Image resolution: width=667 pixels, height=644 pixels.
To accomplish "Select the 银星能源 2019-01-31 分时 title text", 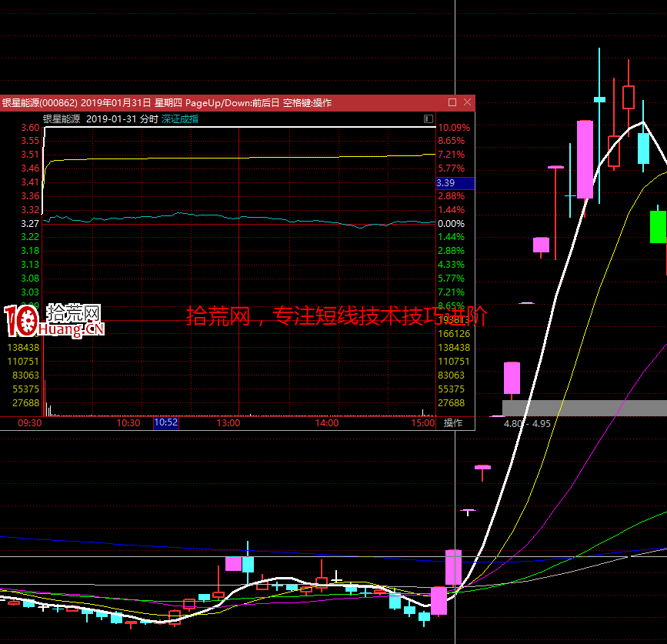I will coord(101,119).
